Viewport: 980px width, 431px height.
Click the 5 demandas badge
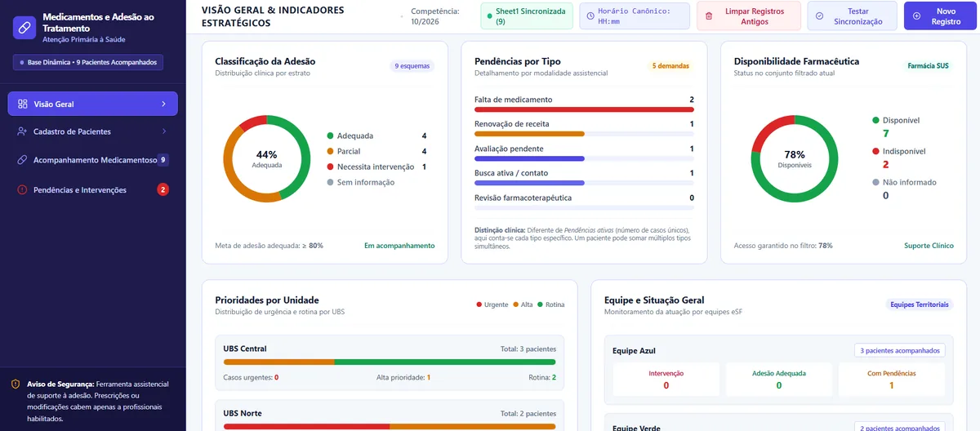tap(671, 66)
